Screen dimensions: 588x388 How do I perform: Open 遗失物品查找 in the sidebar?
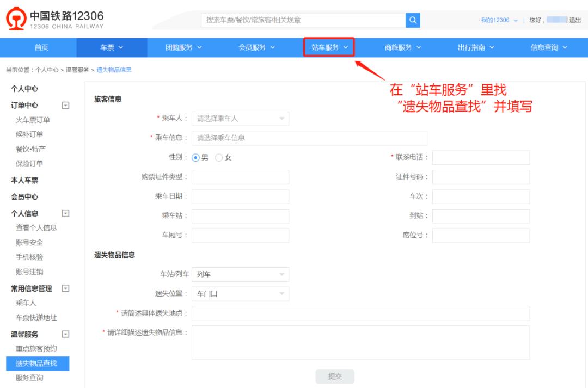click(36, 364)
